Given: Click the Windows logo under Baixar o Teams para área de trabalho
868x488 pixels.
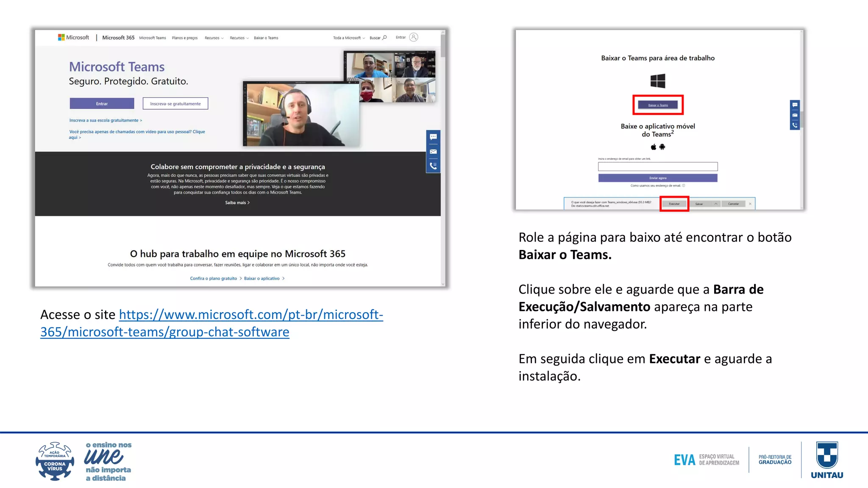Looking at the screenshot, I should click(658, 80).
